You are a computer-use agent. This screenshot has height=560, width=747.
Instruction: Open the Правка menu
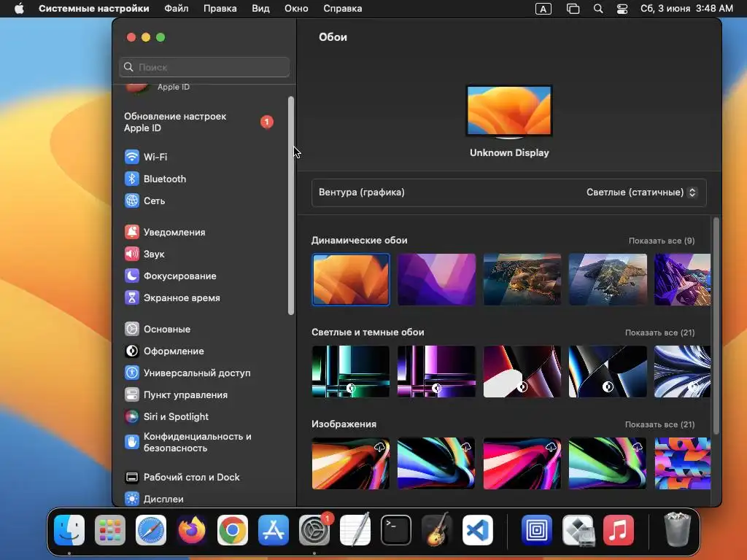(220, 9)
